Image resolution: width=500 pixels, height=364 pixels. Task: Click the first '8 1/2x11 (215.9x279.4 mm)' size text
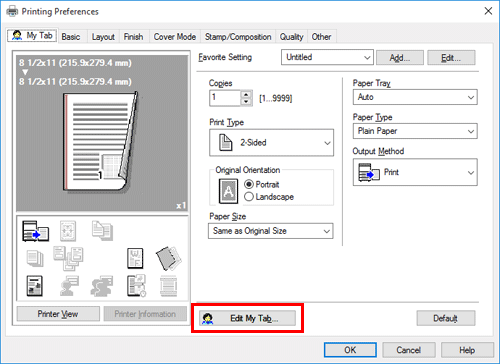tap(75, 63)
